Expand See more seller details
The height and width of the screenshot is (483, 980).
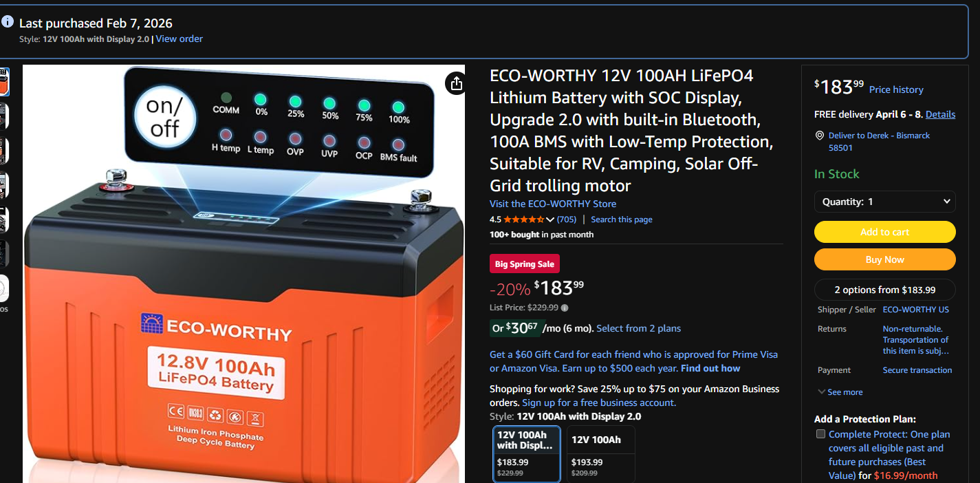840,392
